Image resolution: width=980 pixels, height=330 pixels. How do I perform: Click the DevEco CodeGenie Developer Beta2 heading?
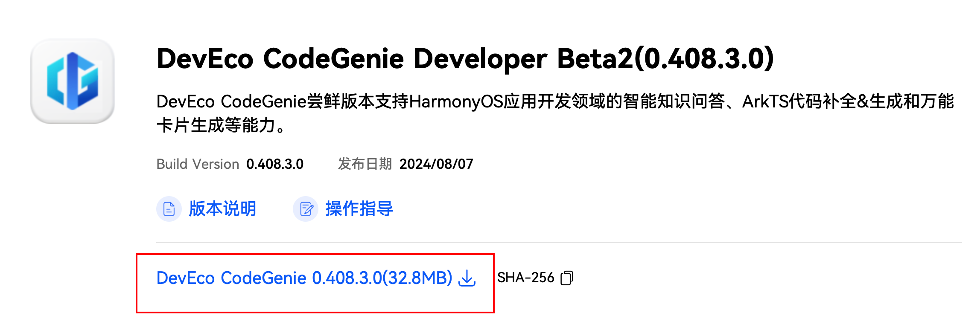(x=465, y=58)
